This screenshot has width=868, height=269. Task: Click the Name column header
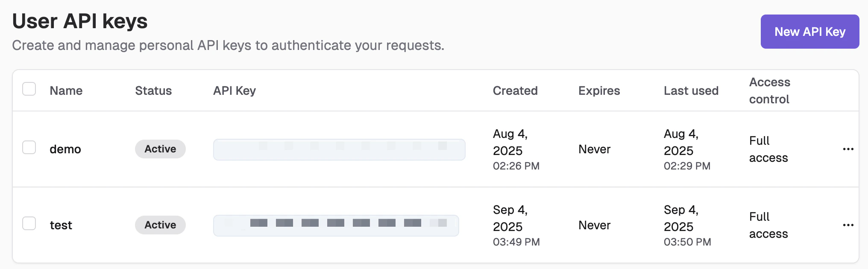click(x=66, y=91)
